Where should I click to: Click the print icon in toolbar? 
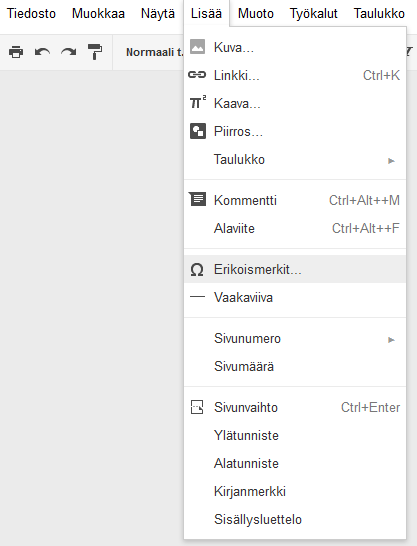pyautogui.click(x=16, y=52)
